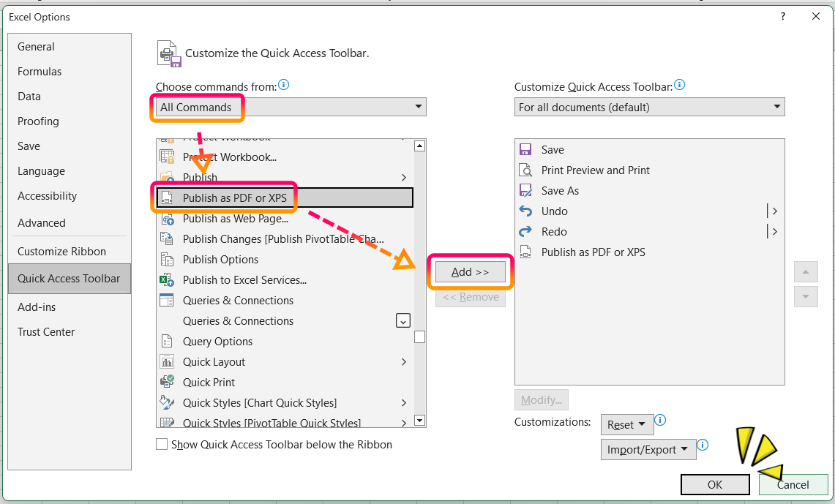Click the Queries & Connections dropdown indicator
835x504 pixels.
(x=403, y=321)
